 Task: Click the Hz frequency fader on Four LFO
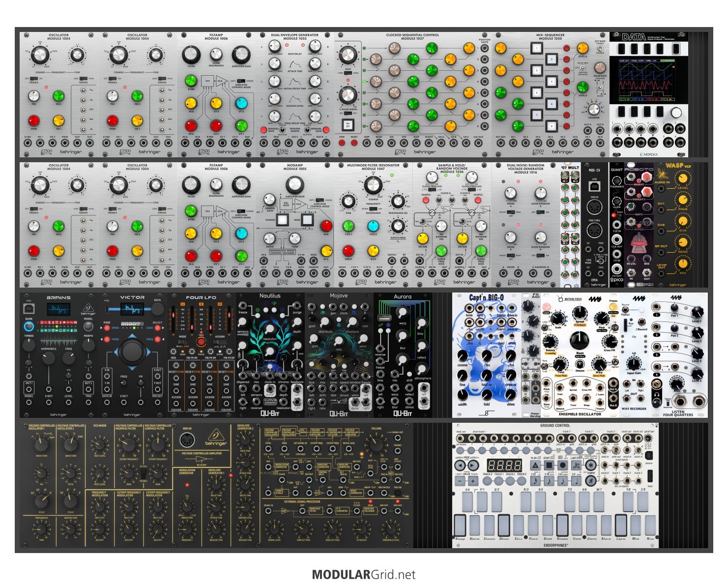[173, 319]
